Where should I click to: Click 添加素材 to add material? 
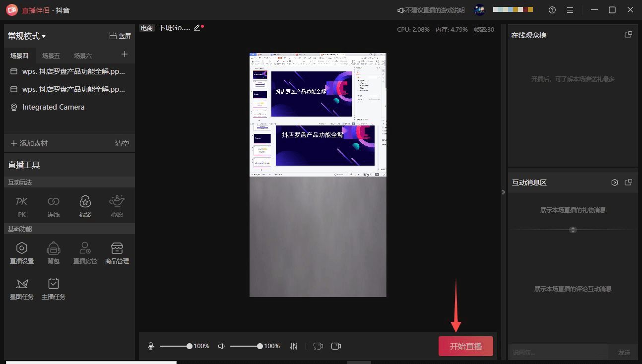tap(29, 143)
